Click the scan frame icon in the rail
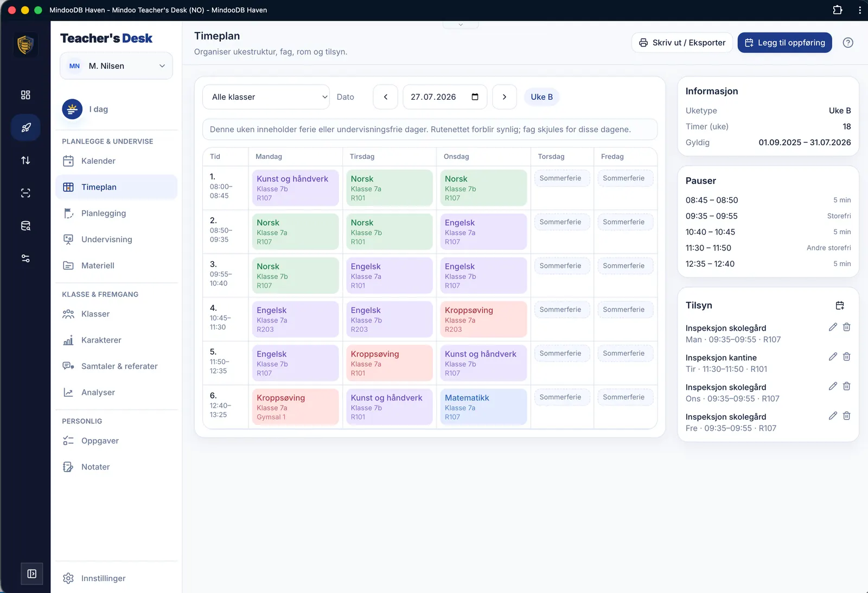This screenshot has width=868, height=593. [25, 193]
